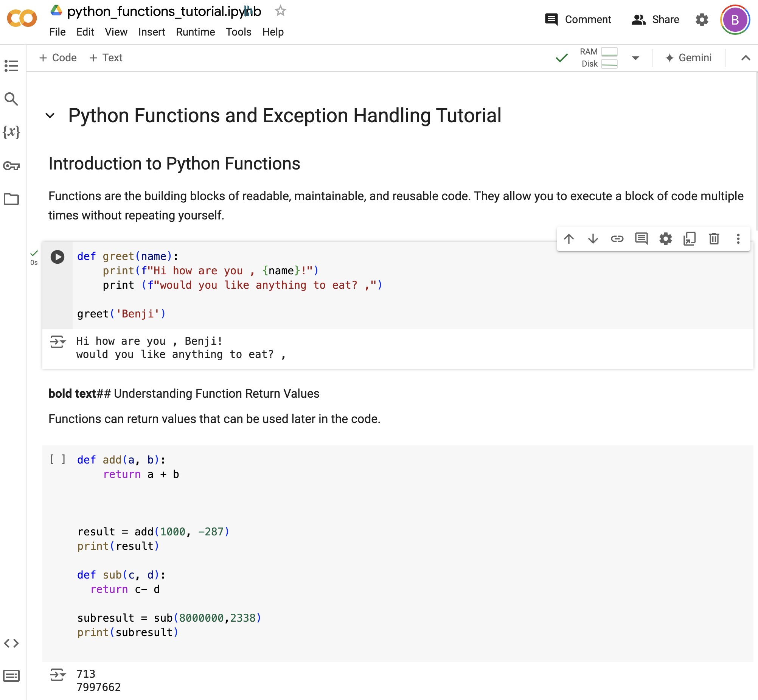Delete the greet code cell
This screenshot has width=758, height=700.
pyautogui.click(x=714, y=239)
